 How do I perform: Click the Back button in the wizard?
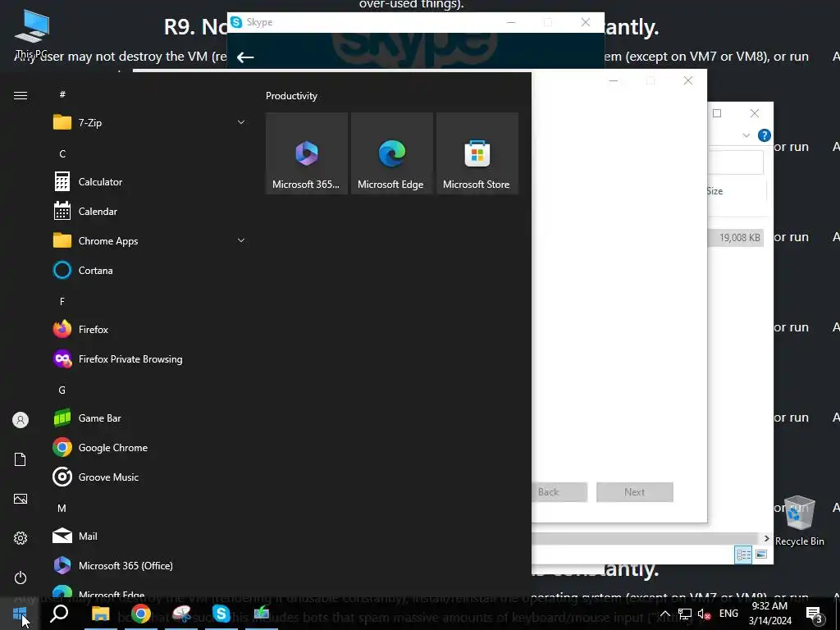(559, 492)
